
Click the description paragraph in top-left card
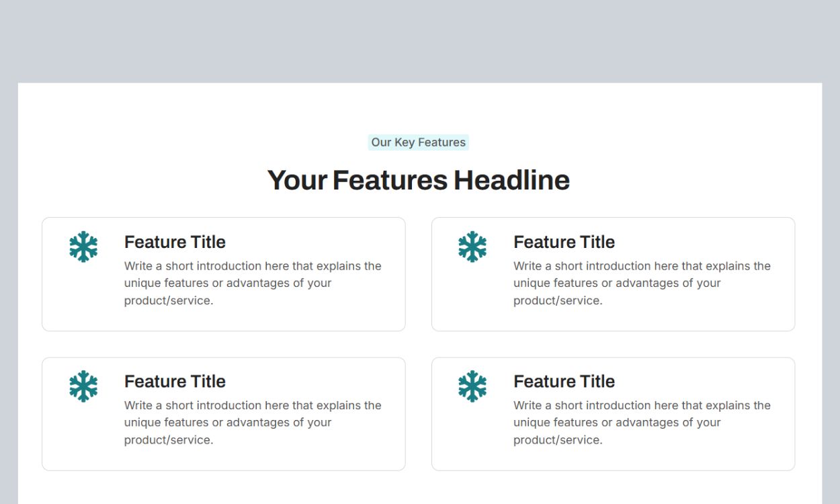tap(252, 283)
